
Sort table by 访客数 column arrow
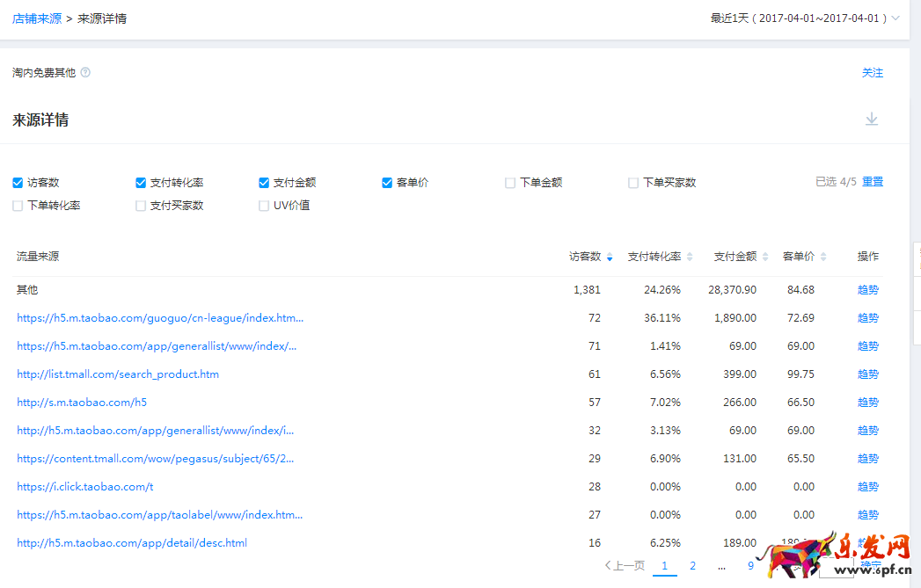(x=610, y=258)
